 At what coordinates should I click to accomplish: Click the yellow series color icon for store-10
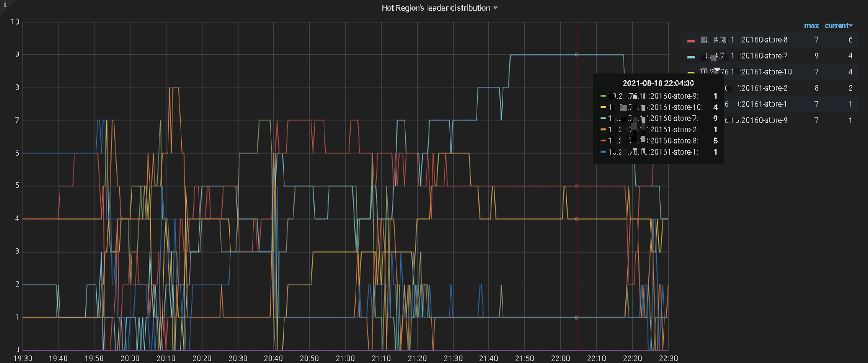691,73
